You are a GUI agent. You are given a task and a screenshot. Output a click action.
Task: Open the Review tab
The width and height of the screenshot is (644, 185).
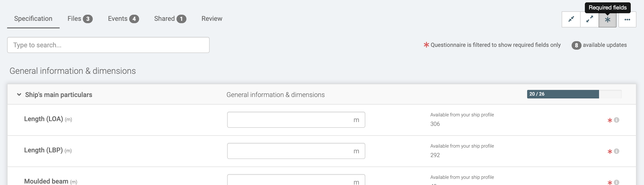click(212, 19)
